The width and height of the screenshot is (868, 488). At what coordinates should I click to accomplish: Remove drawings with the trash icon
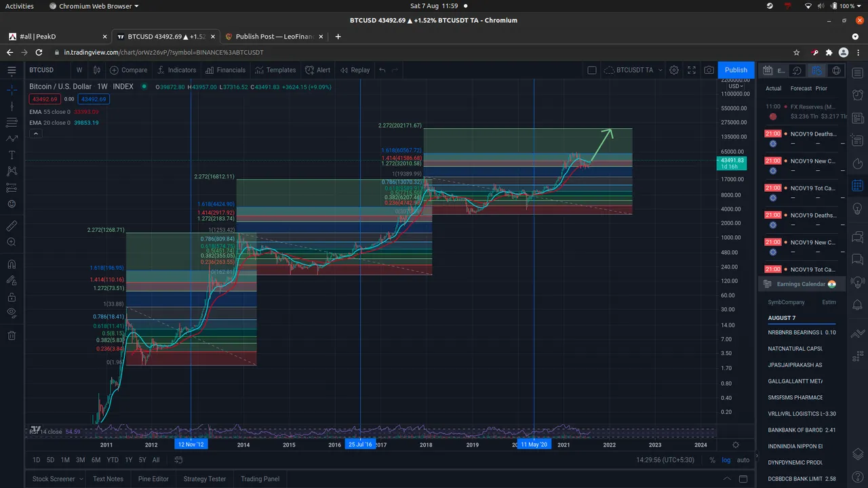12,335
